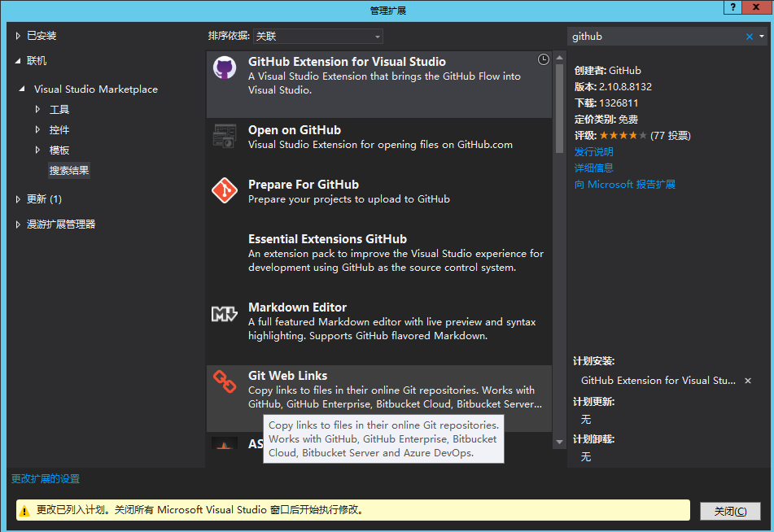Click the Open on GitHub extension icon
This screenshot has width=774, height=532.
[225, 136]
